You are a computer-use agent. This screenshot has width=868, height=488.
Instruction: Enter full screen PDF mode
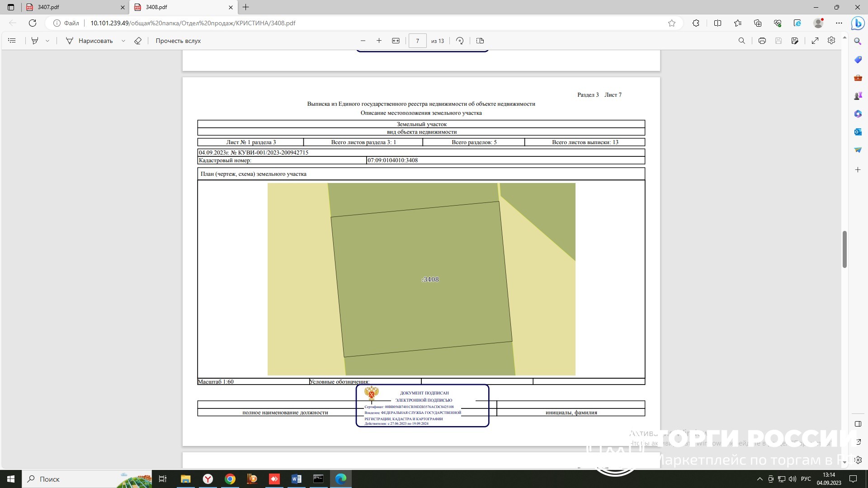tap(815, 41)
